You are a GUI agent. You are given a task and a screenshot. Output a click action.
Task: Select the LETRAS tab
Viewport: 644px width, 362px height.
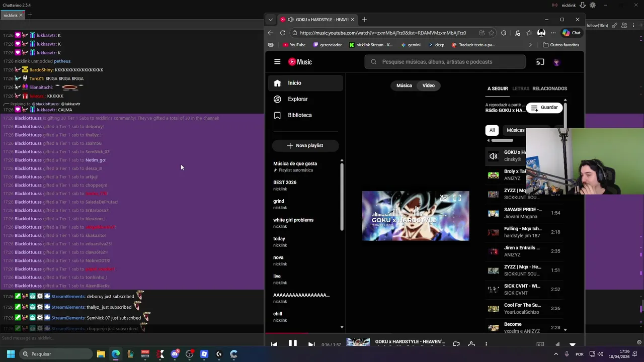point(521,88)
